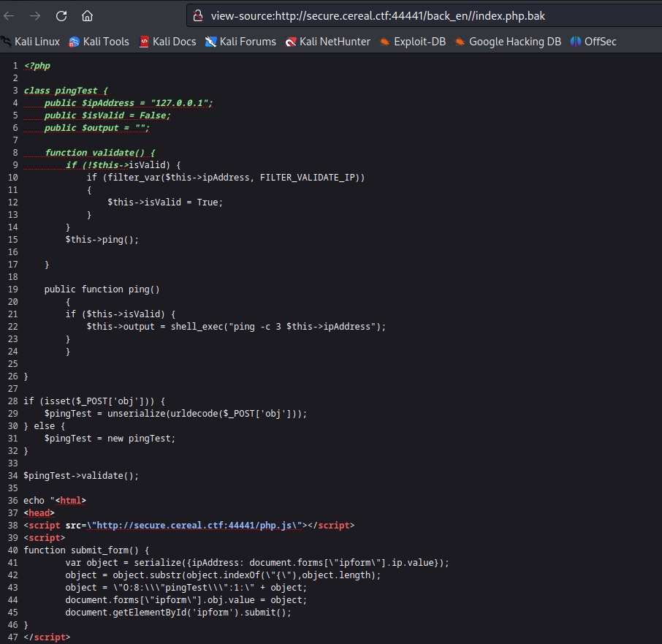Viewport: 662px width, 644px height.
Task: Open the Kali NetHunter bookmark
Action: point(327,42)
